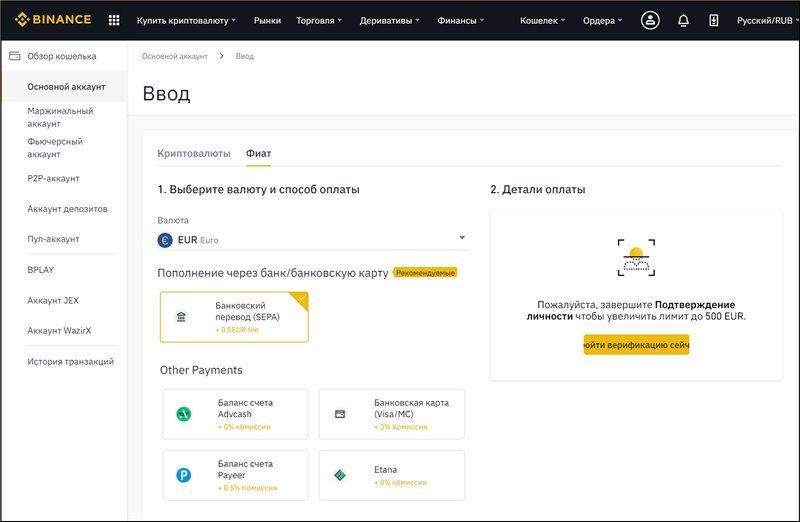Click the '+ 0.5EUR fee' text

tap(237, 330)
